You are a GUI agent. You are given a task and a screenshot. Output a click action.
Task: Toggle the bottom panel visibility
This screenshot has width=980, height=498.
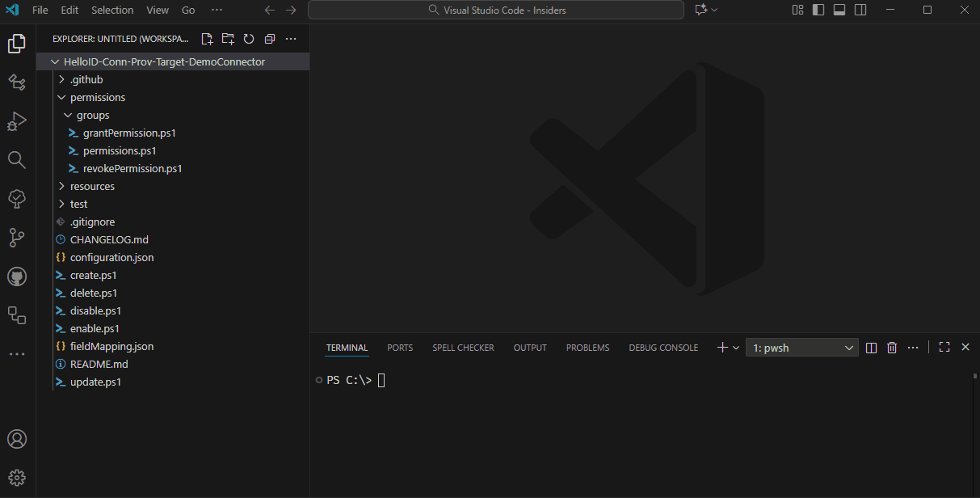click(x=839, y=10)
